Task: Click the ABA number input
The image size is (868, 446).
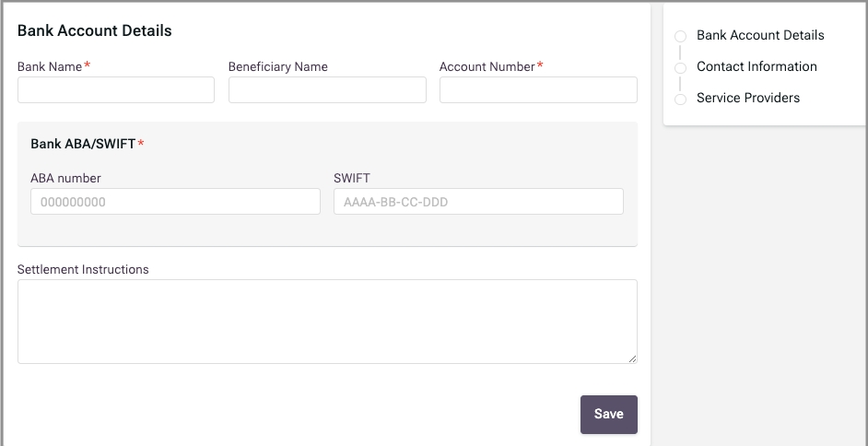Action: tap(175, 202)
